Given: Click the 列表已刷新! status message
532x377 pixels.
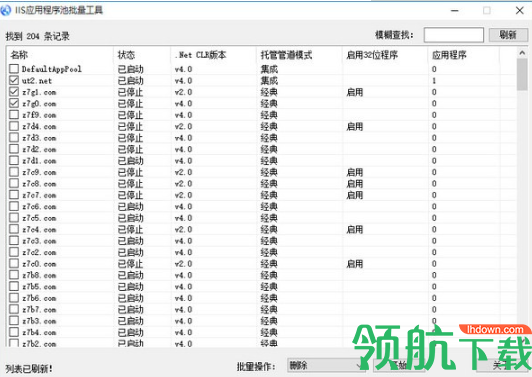Looking at the screenshot, I should [x=29, y=368].
